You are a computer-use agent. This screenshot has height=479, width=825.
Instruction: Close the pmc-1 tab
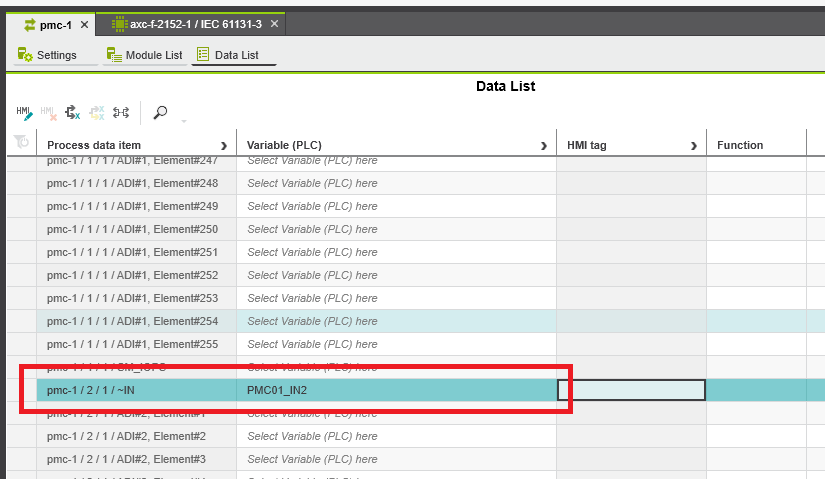(x=84, y=24)
